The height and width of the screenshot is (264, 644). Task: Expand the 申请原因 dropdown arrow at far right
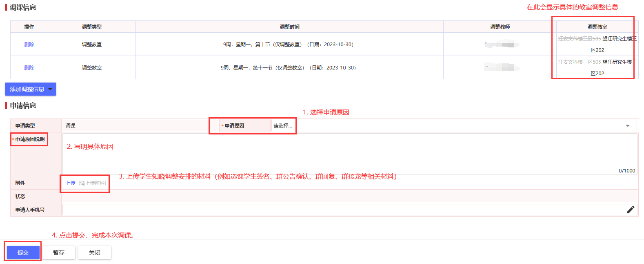(627, 126)
